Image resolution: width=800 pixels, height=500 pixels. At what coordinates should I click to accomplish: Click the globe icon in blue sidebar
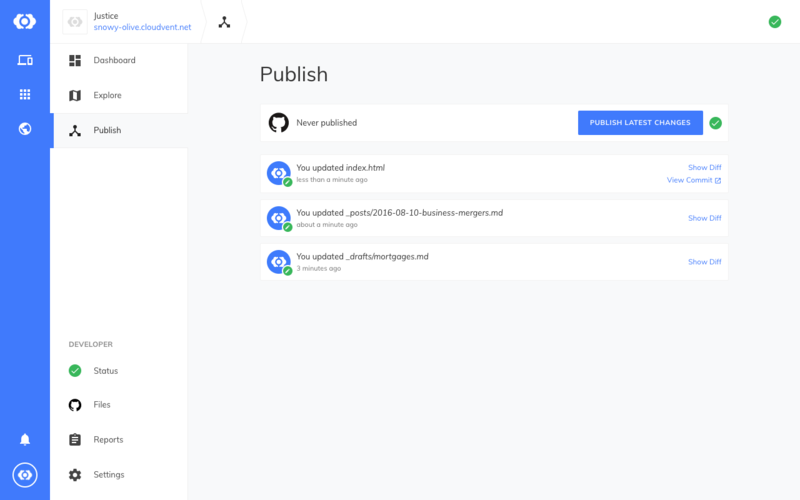tap(24, 129)
